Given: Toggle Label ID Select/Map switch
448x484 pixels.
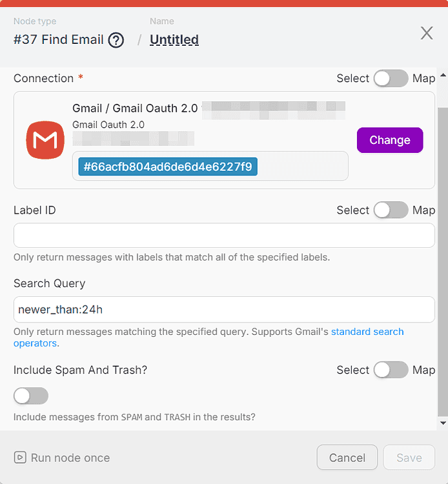Looking at the screenshot, I should (x=391, y=210).
